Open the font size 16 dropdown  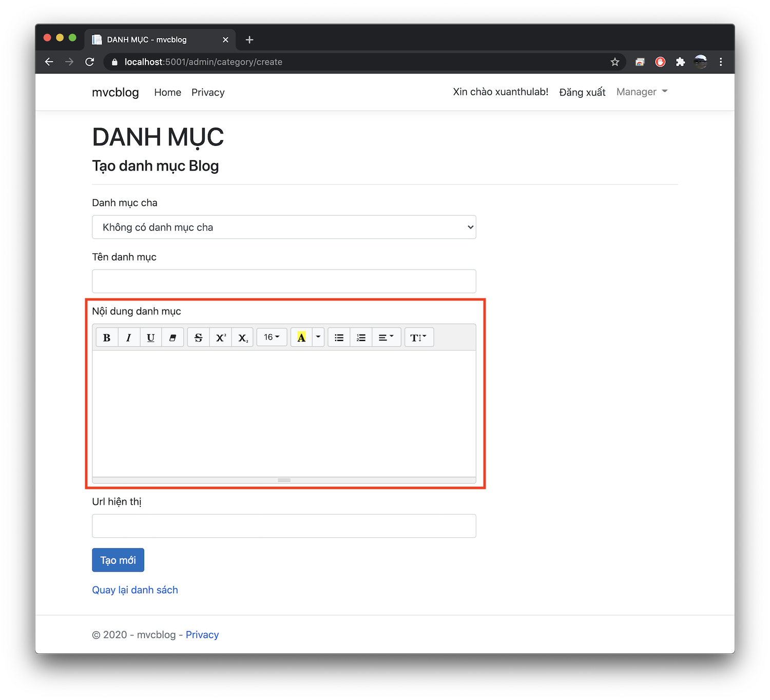coord(272,337)
